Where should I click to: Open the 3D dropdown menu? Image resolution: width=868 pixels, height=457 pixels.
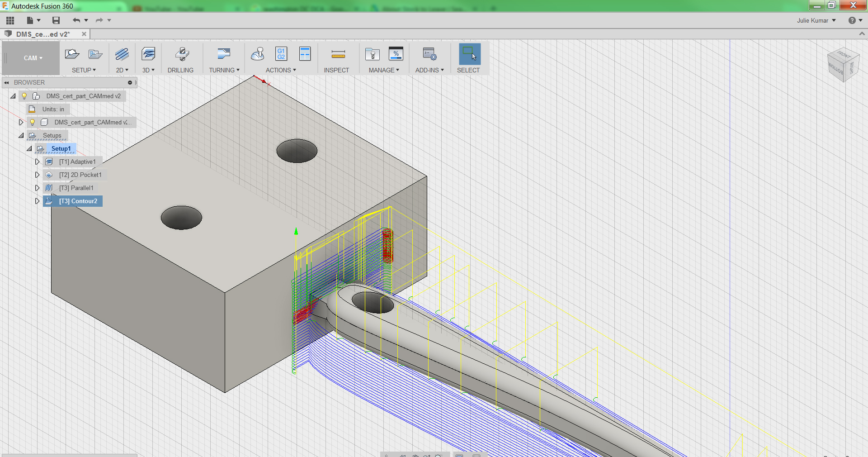pyautogui.click(x=148, y=70)
